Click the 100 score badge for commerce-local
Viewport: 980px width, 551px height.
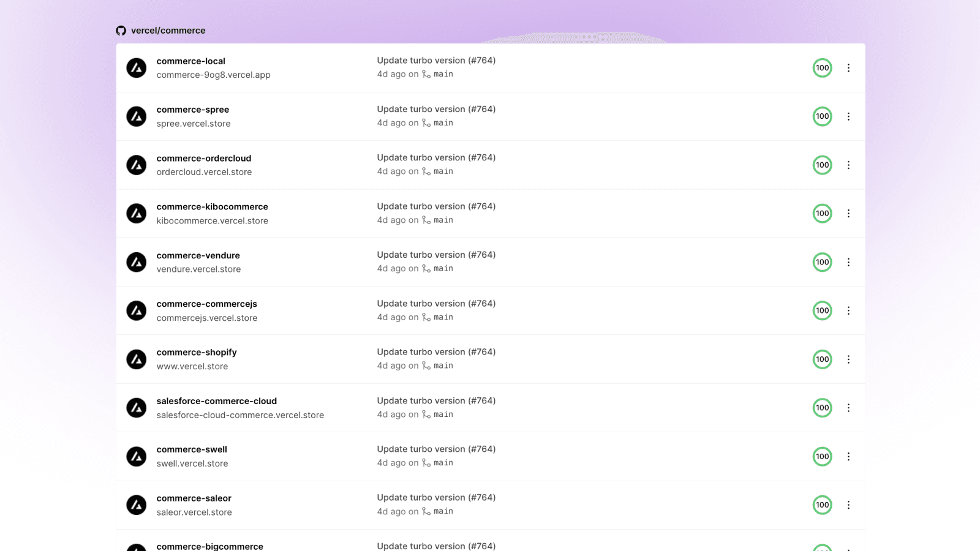(x=822, y=68)
